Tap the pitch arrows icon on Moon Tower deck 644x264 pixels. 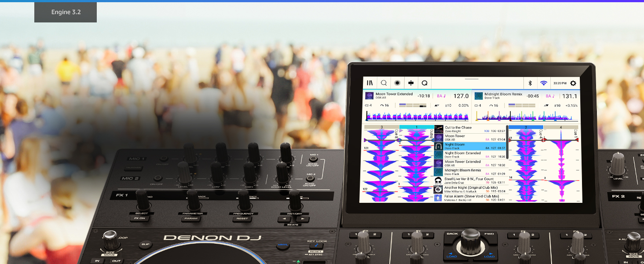pos(436,106)
